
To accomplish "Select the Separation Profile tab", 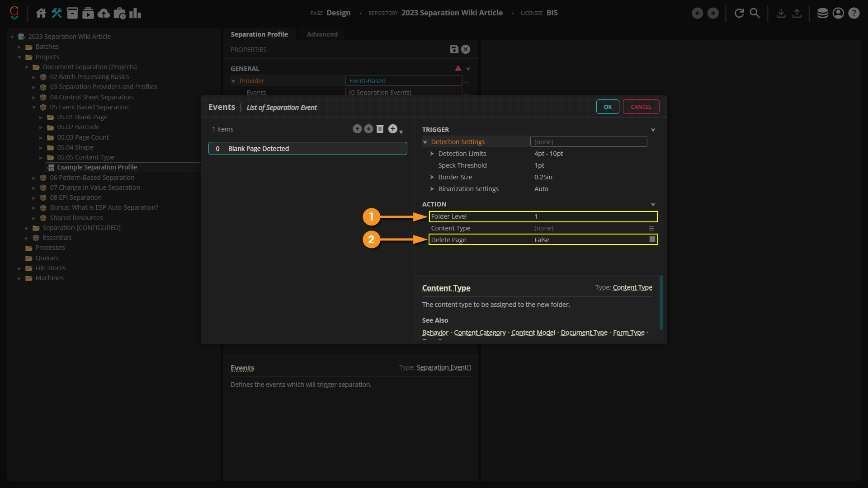I will 259,34.
